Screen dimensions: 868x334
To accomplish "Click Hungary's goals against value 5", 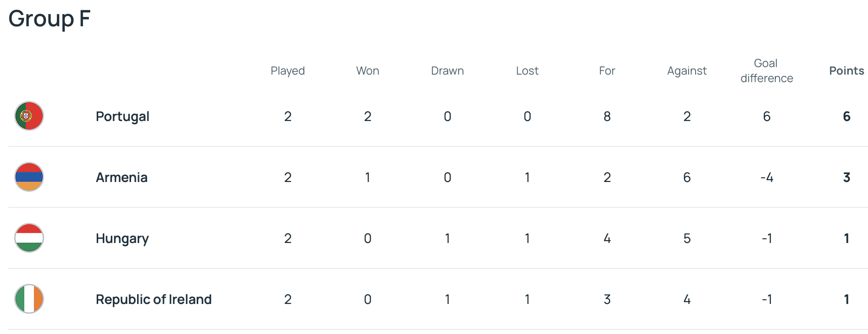I will 687,238.
